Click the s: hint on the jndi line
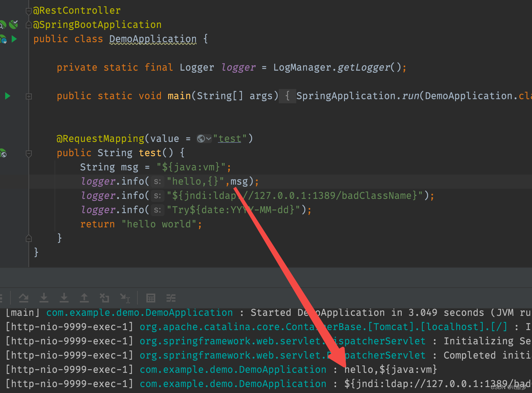This screenshot has width=532, height=393. click(x=157, y=196)
